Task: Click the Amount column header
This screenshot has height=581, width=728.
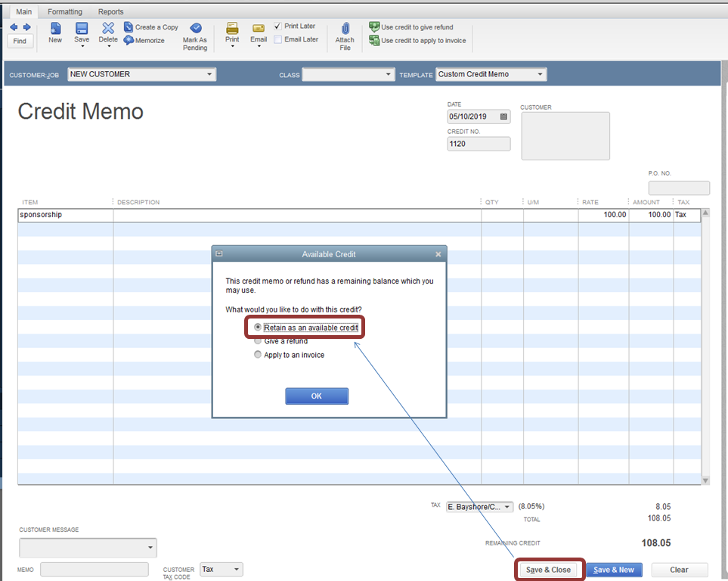Action: click(646, 202)
